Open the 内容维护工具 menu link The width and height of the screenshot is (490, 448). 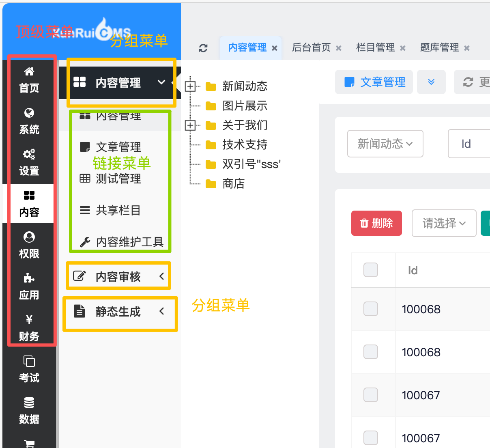(x=129, y=242)
